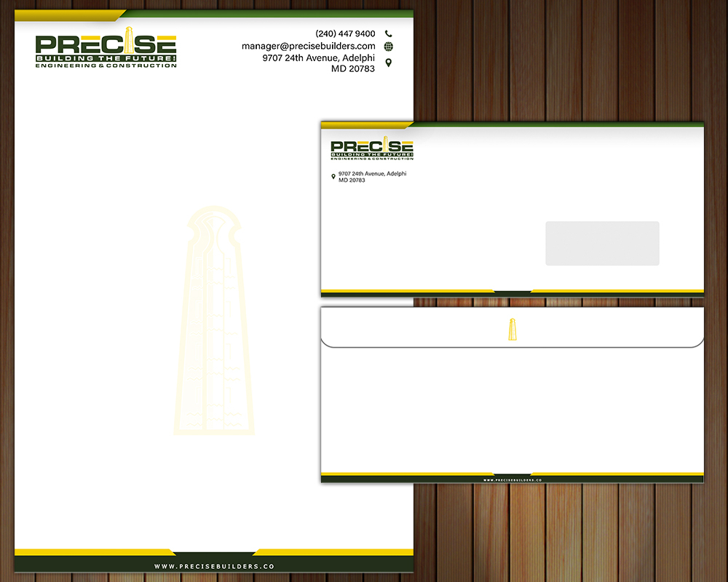
Task: Click the PRECISE logo on the letterhead
Action: click(106, 47)
